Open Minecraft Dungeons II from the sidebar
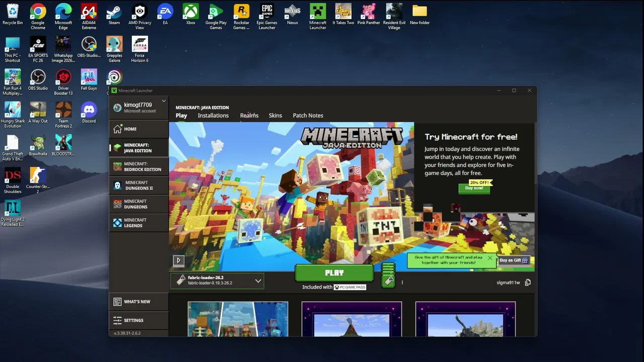The width and height of the screenshot is (644, 362). [139, 186]
